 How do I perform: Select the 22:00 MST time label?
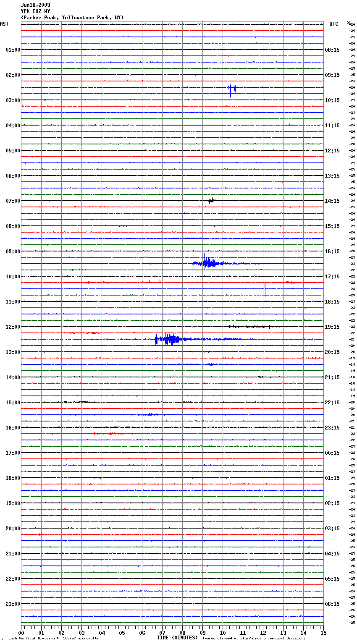[13, 579]
